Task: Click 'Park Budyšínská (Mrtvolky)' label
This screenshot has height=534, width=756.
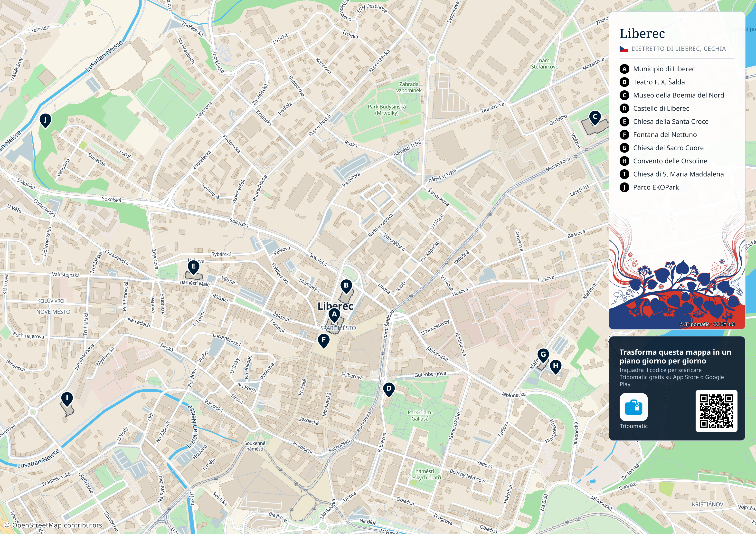Action: tap(387, 110)
